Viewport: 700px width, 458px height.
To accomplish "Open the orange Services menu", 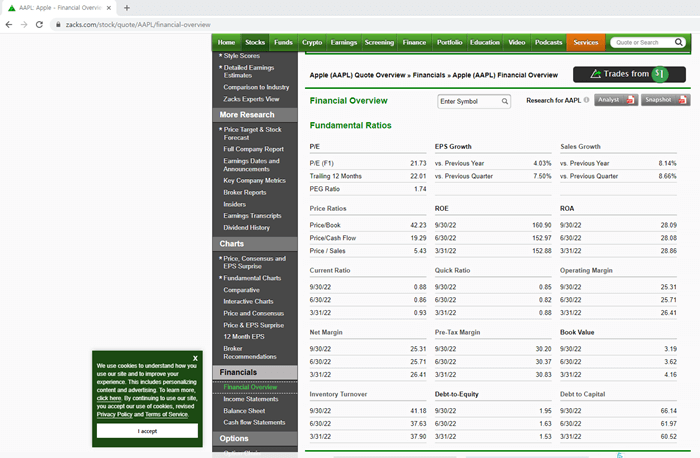I will (586, 42).
